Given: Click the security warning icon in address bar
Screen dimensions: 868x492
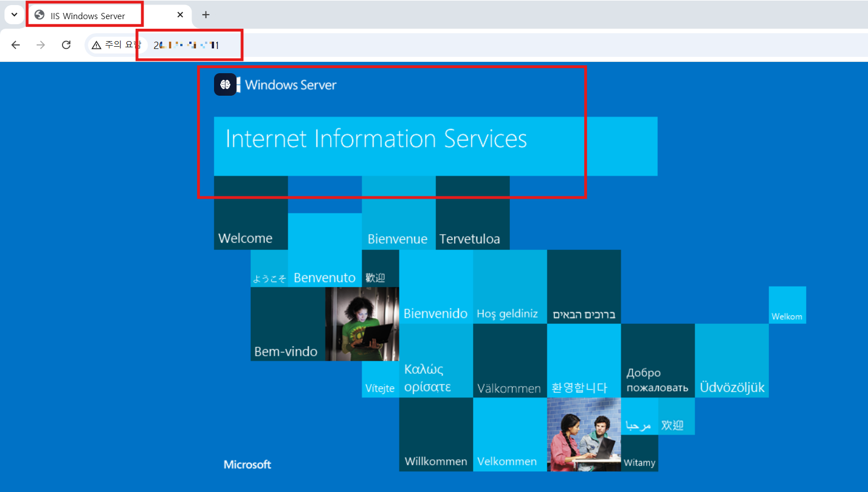Looking at the screenshot, I should [96, 45].
